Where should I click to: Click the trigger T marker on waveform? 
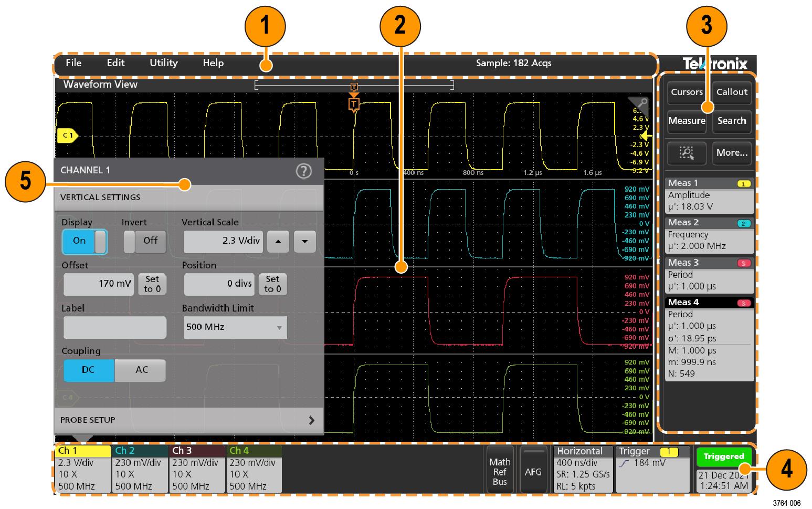(354, 104)
